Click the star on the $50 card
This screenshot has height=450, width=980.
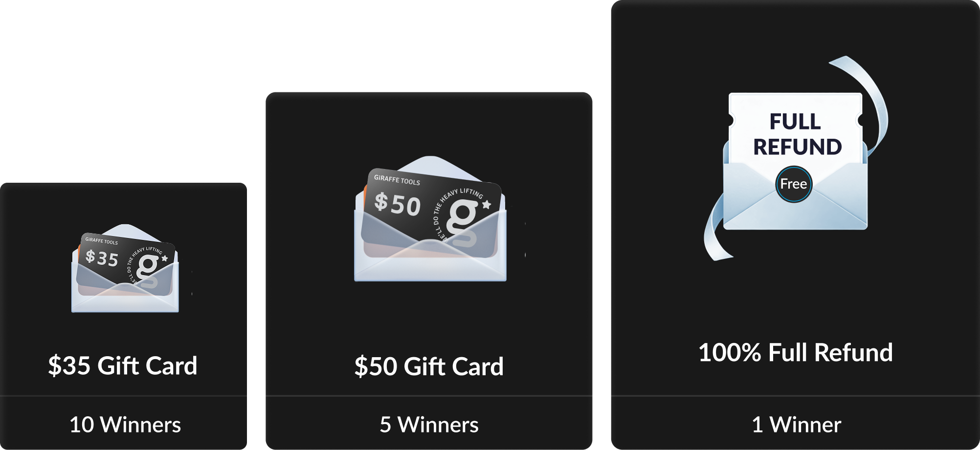coord(487,205)
